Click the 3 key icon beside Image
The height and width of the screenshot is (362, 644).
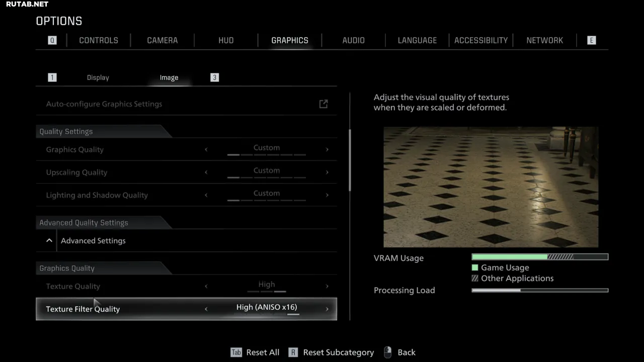[215, 77]
